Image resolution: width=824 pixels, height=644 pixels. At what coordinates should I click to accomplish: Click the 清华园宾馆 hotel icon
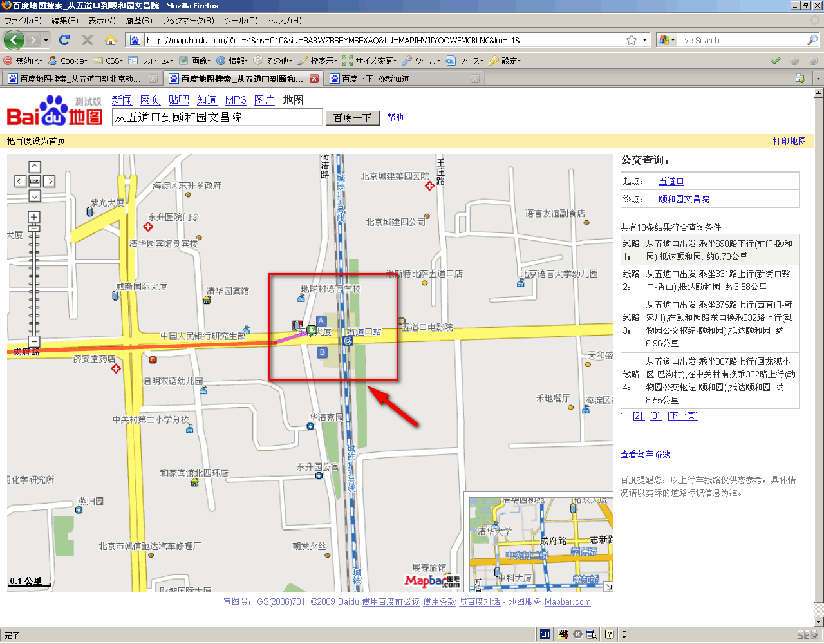click(207, 299)
